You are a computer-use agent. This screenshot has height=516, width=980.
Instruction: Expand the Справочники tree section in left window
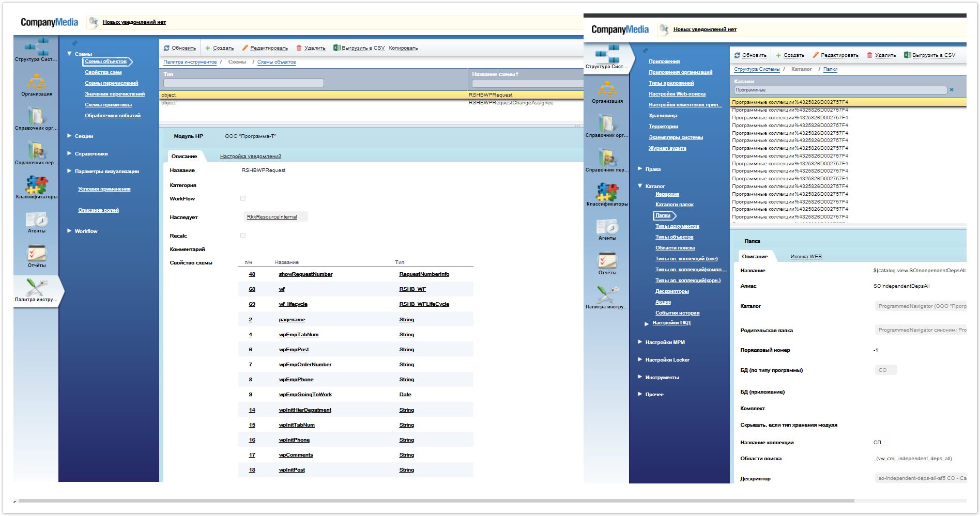pyautogui.click(x=69, y=153)
